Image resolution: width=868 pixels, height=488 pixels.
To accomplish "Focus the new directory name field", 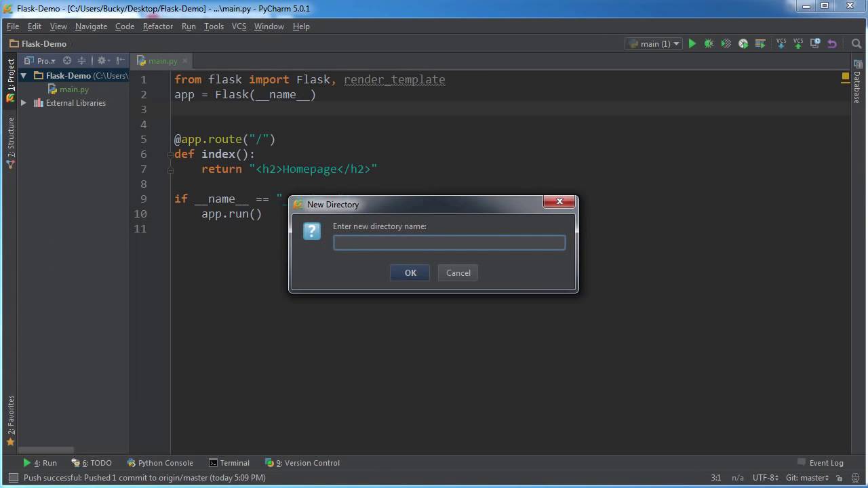I will (x=449, y=243).
